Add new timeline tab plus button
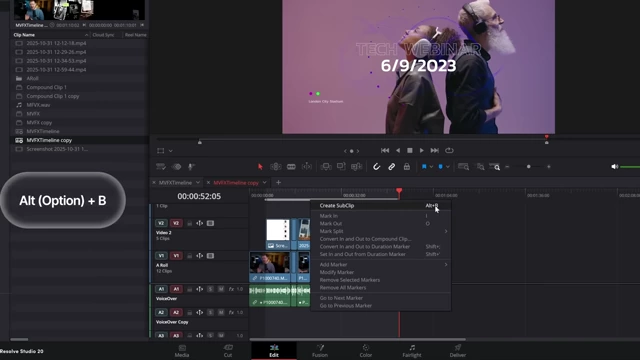This screenshot has height=360, width=640. click(x=278, y=182)
